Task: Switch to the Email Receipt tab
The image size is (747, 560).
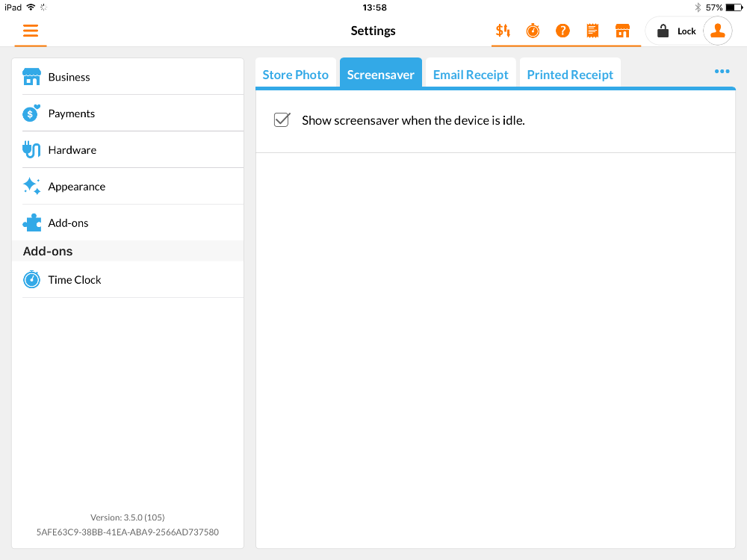Action: [x=471, y=74]
